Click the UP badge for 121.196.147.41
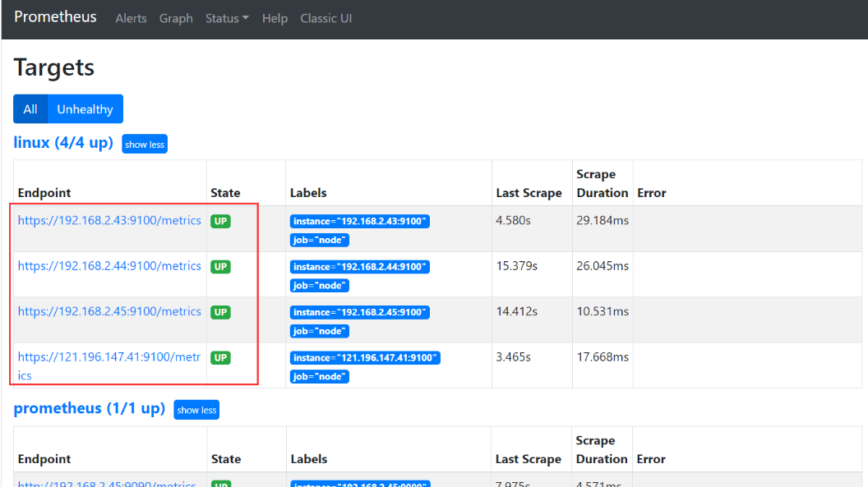The image size is (868, 487). pyautogui.click(x=220, y=357)
